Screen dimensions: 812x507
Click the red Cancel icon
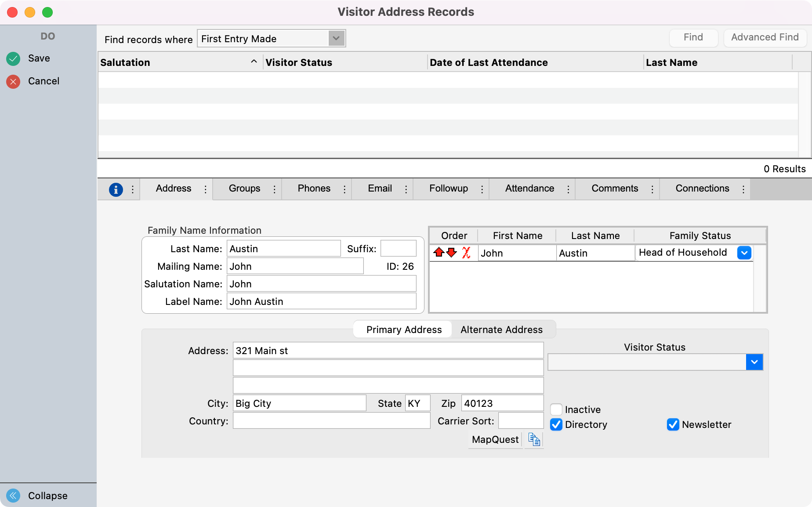pyautogui.click(x=13, y=81)
